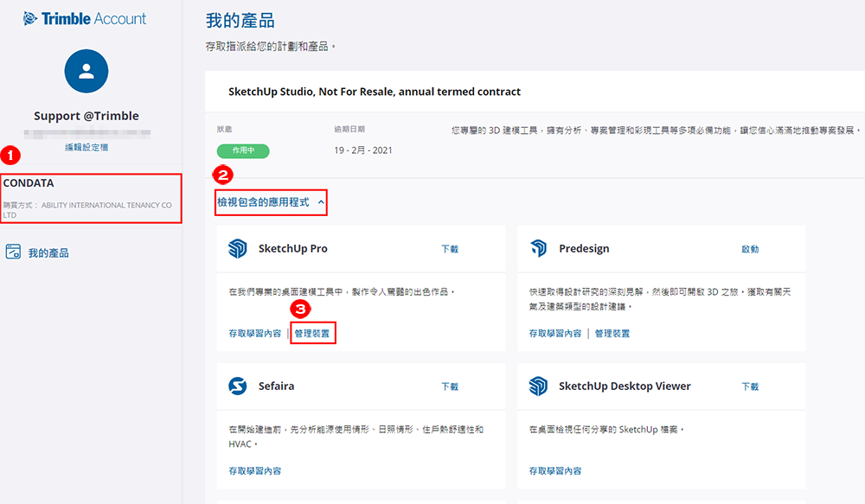Click the chevron beside 檢視包含的應用程式
865x504 pixels.
[321, 202]
